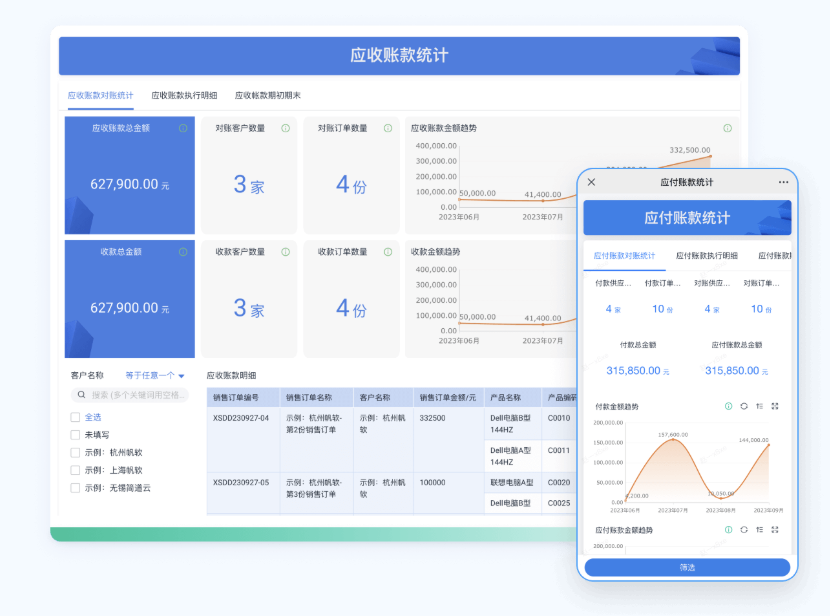Click the C0025 product code cell

[559, 503]
